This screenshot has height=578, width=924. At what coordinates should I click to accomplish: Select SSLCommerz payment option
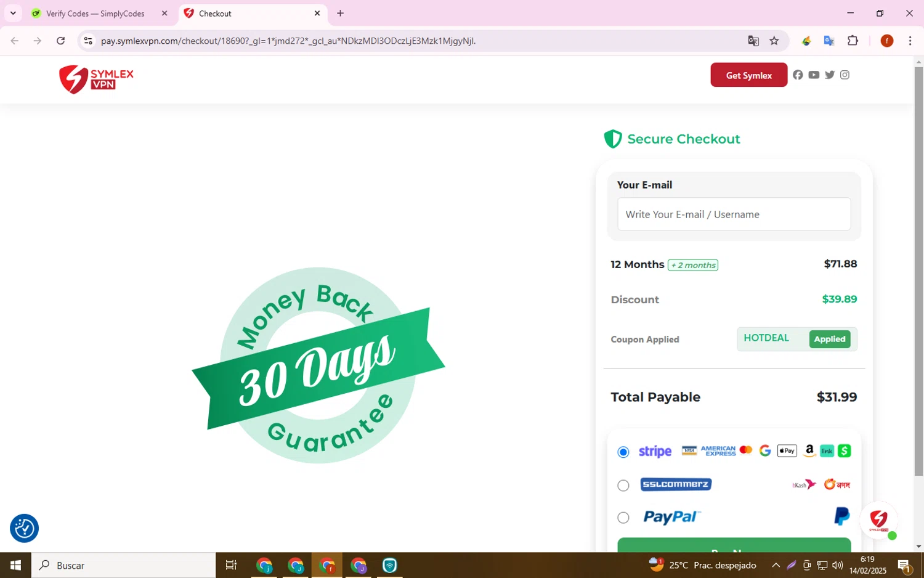(623, 486)
